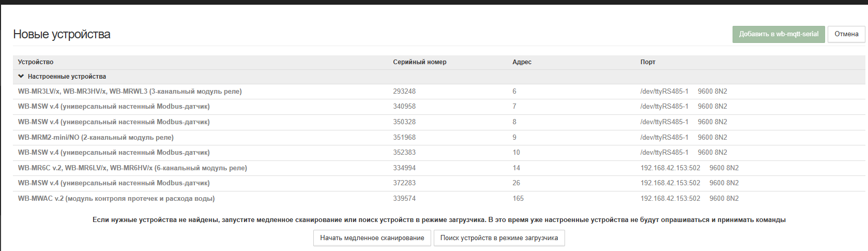The height and width of the screenshot is (251, 868).
Task: Select WB-MSW v.4 device with serial 352383
Action: [x=114, y=153]
